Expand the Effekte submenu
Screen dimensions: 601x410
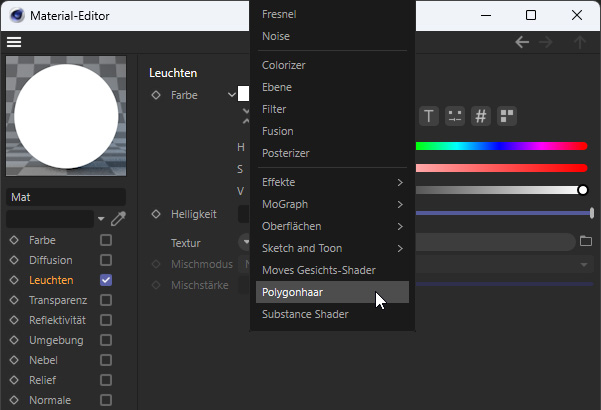pos(332,182)
